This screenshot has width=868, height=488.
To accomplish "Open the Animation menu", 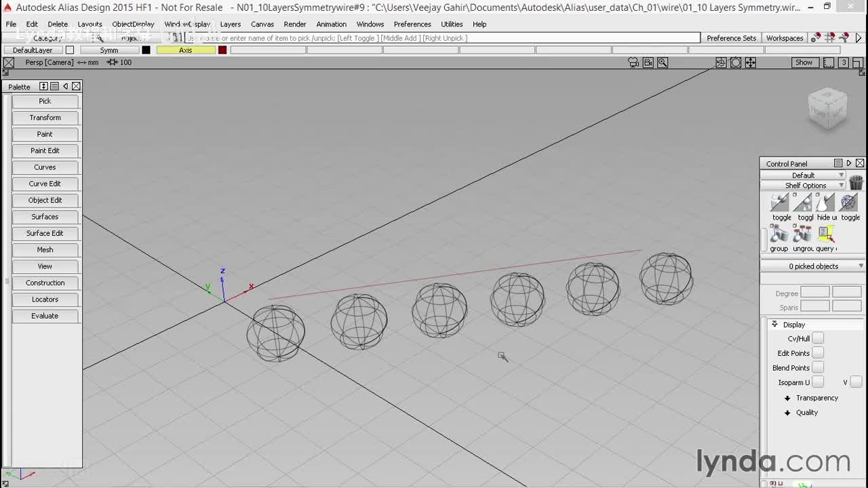I will pyautogui.click(x=332, y=24).
